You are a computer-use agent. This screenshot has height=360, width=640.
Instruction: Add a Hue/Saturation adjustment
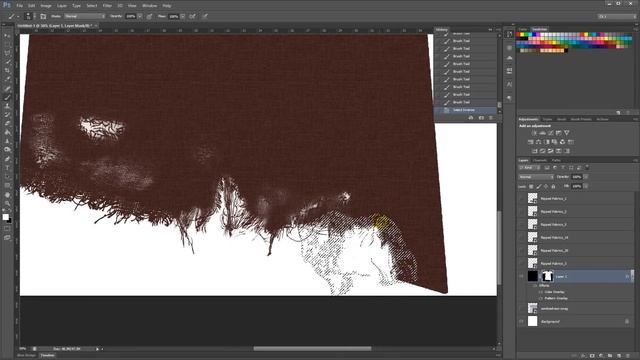pyautogui.click(x=531, y=142)
